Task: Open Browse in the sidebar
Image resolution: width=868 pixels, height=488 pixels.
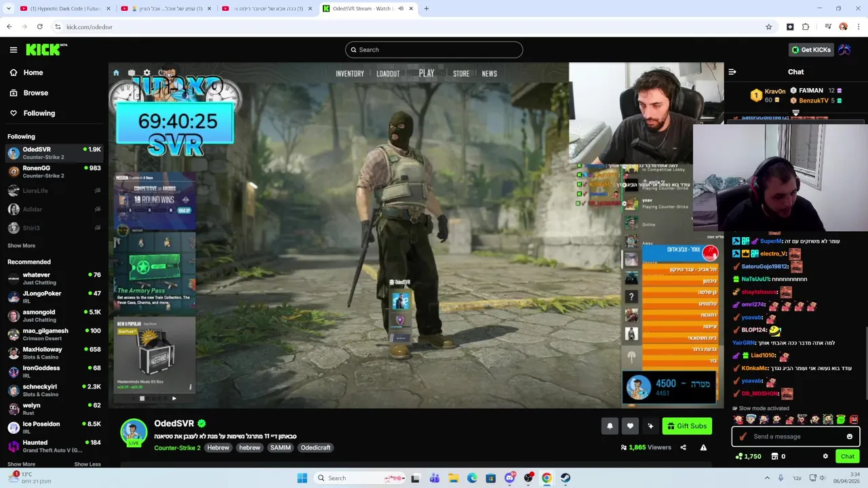Action: click(x=35, y=93)
